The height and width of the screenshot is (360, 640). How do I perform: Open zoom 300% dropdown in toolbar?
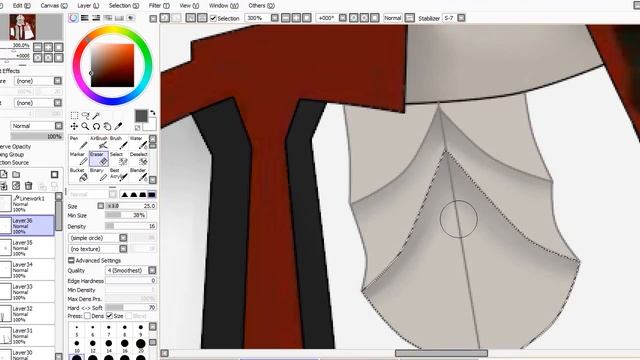pyautogui.click(x=275, y=18)
